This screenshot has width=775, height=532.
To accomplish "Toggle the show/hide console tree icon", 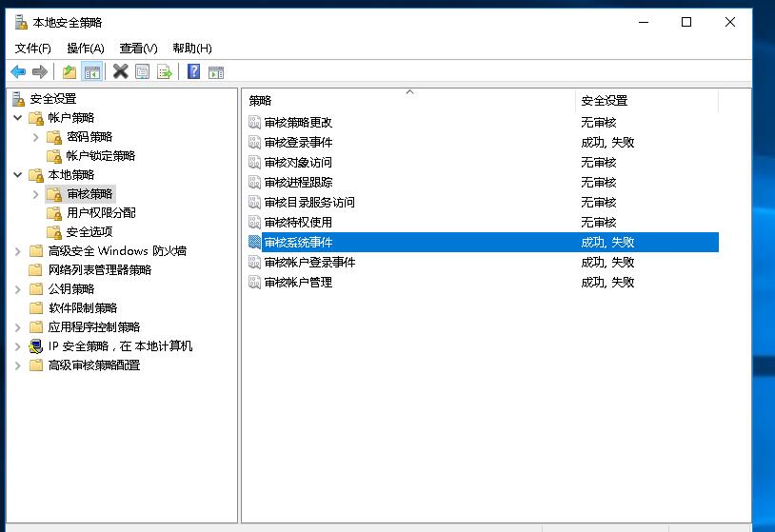I will 92,72.
